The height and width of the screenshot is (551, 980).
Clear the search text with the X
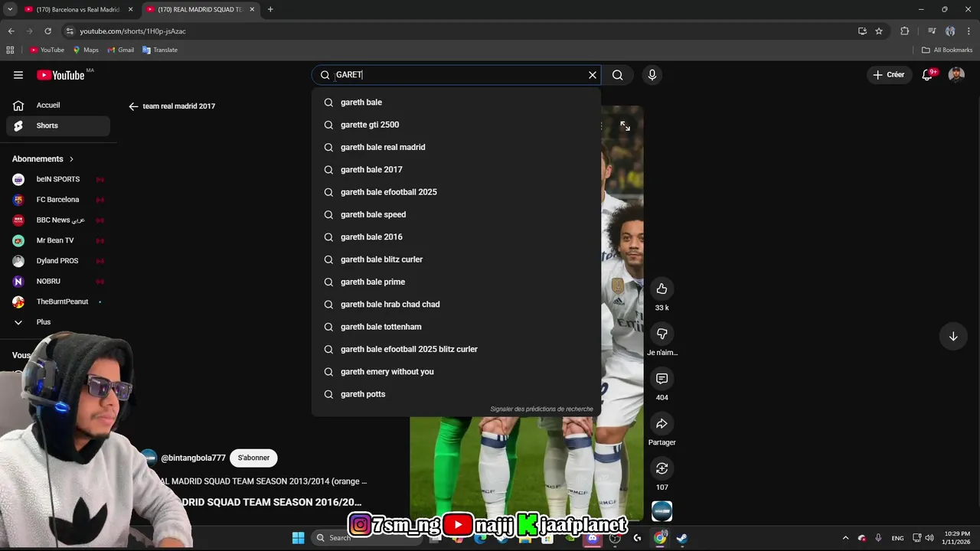(592, 75)
